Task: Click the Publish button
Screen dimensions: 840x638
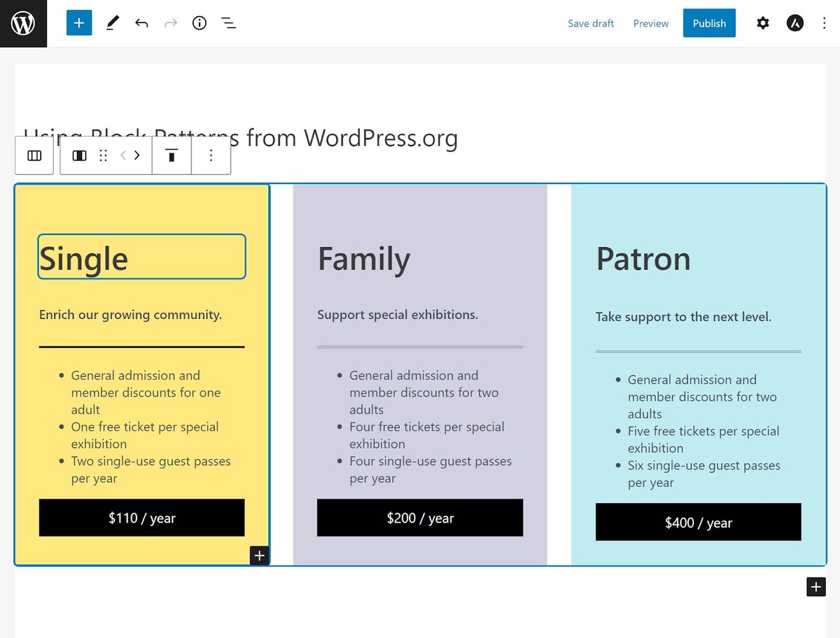Action: (x=709, y=23)
